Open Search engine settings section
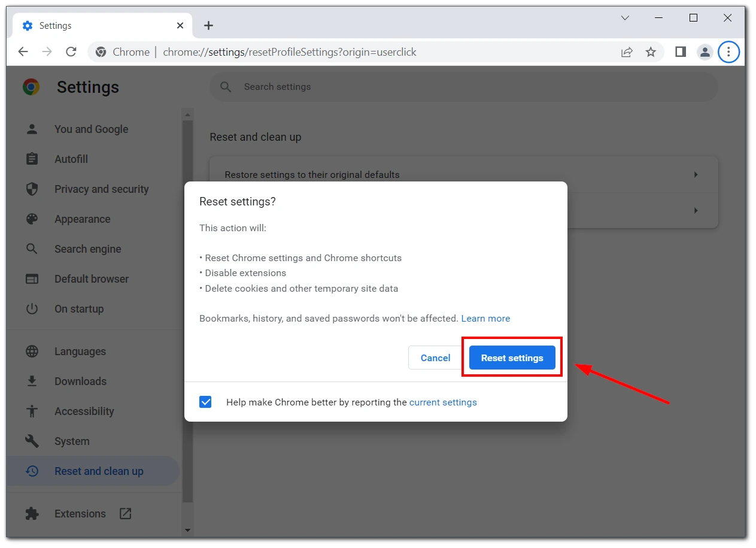 (x=87, y=249)
